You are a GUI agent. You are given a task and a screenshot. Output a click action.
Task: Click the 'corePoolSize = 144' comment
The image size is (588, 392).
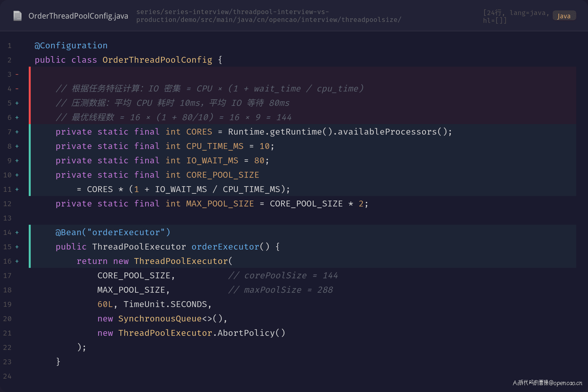click(x=283, y=275)
